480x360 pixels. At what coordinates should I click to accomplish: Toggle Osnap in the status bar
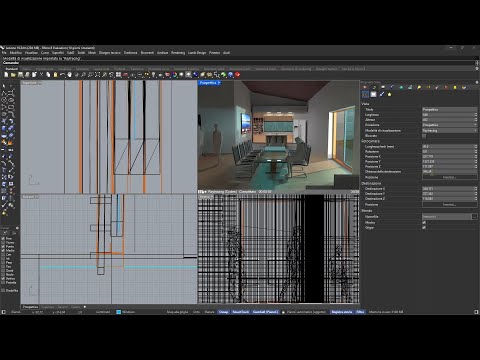click(223, 312)
